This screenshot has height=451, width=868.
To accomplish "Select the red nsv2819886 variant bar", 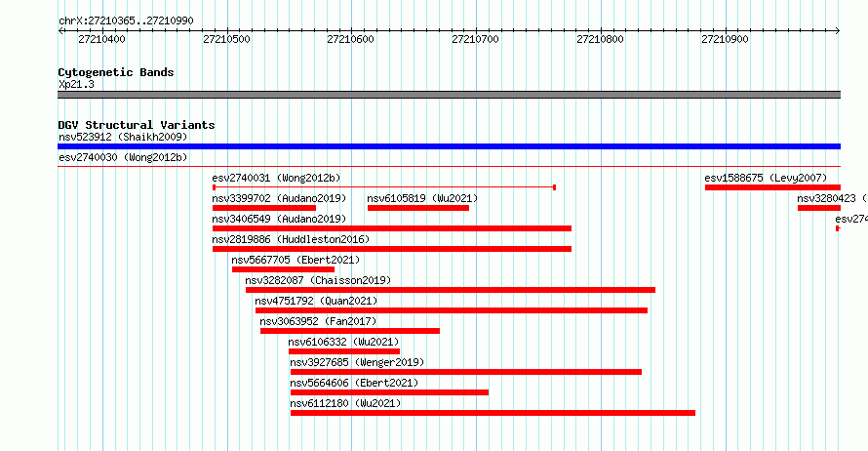I will 392,249.
